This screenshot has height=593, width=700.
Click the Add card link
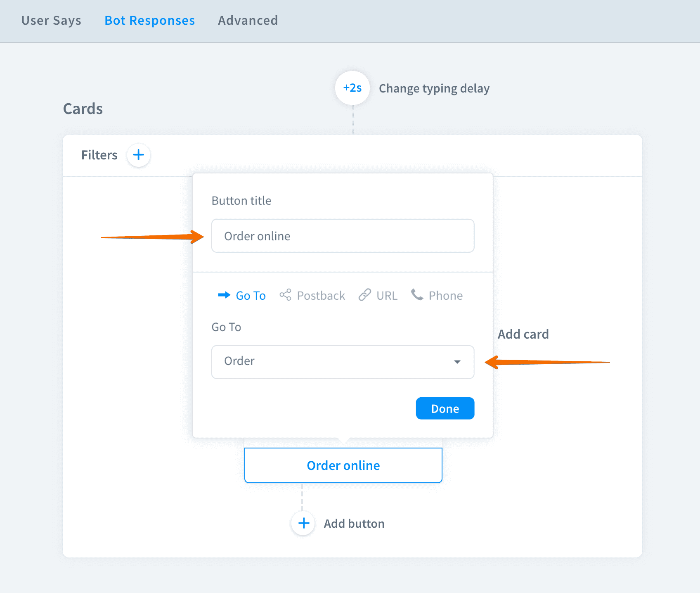523,334
